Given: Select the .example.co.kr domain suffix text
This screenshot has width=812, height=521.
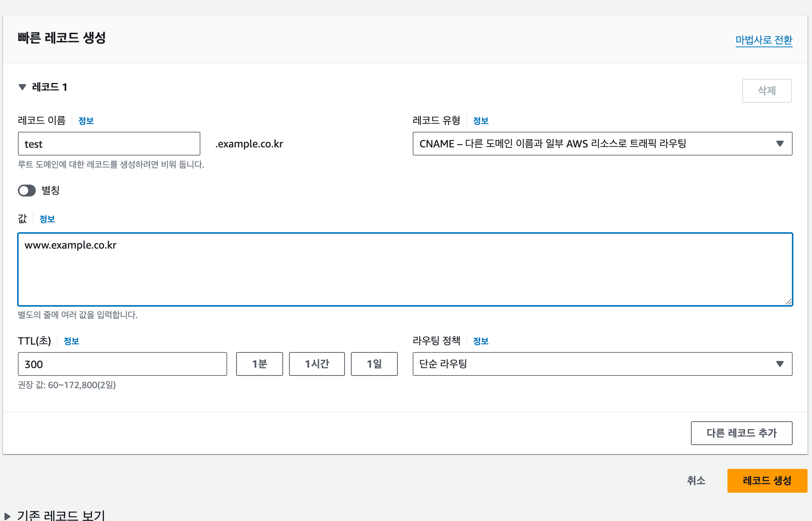Looking at the screenshot, I should (249, 144).
